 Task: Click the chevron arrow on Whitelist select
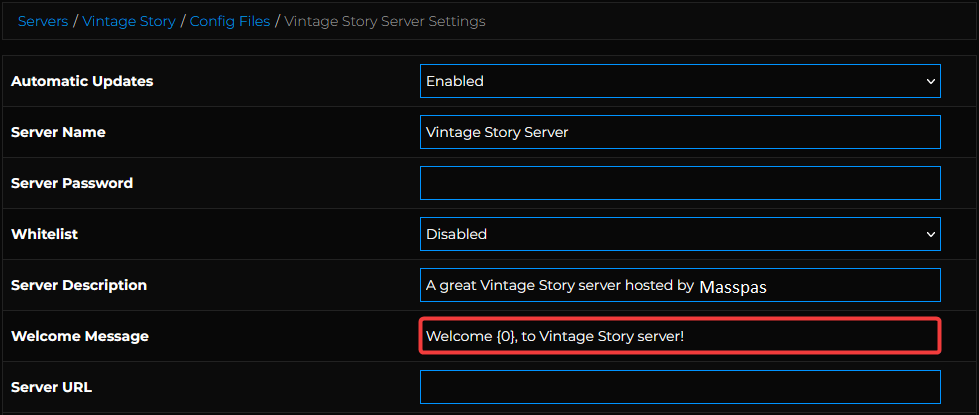930,234
